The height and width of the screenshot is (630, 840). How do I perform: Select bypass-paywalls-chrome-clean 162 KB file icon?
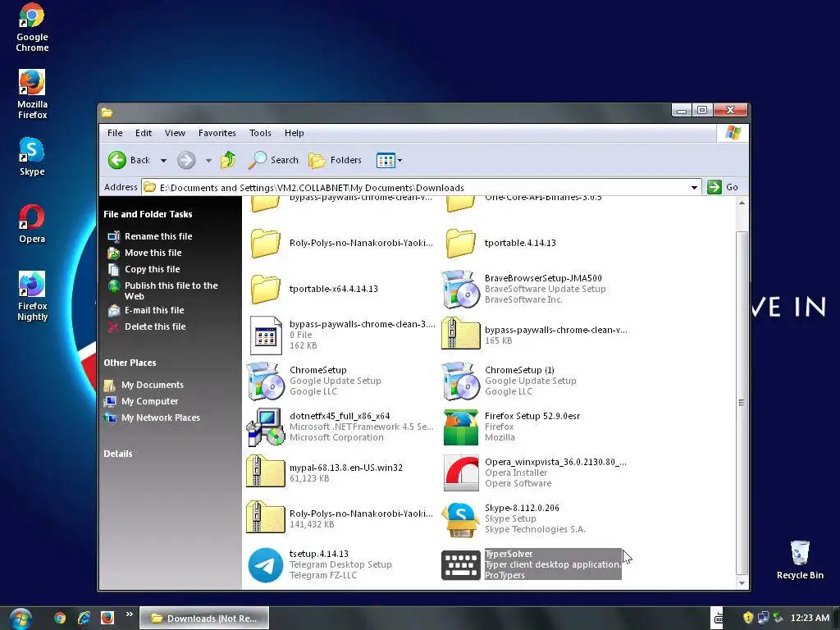pyautogui.click(x=266, y=336)
